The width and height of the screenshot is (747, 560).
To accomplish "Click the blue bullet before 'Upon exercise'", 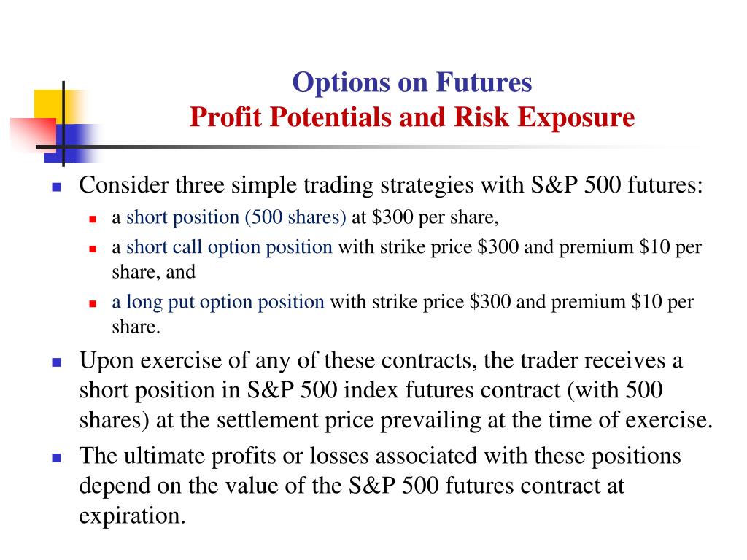I will [x=57, y=363].
